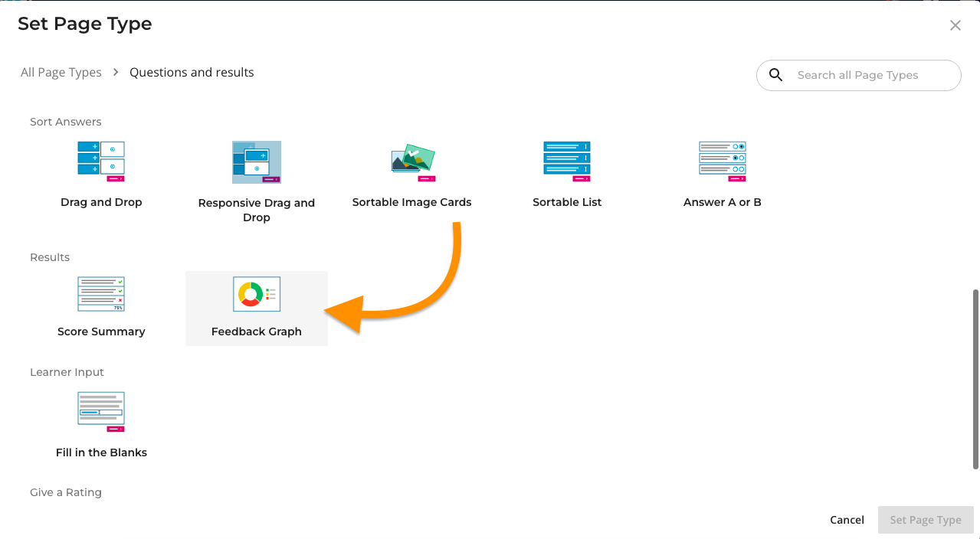The height and width of the screenshot is (539, 980).
Task: Click the Questions and results breadcrumb
Action: [x=192, y=72]
